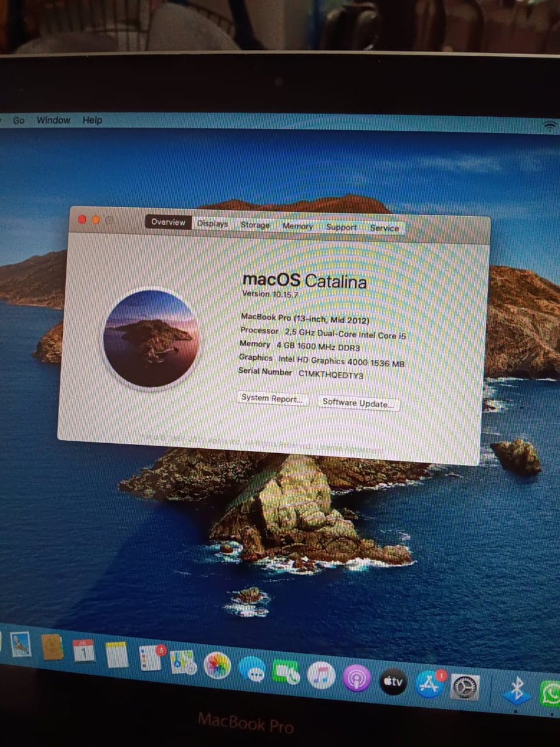Screen dimensions: 560x747
Task: Click the 4 GB 1600 MHz DDR3 value
Action: [318, 347]
